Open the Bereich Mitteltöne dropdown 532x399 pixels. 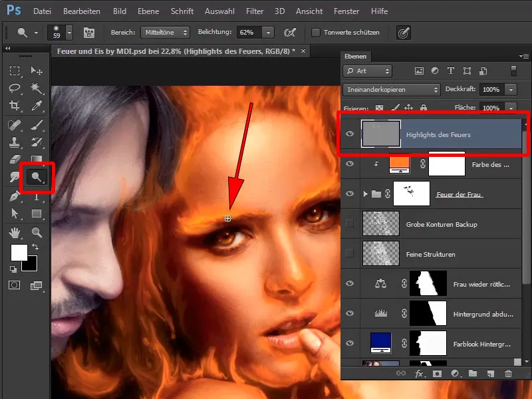(165, 33)
